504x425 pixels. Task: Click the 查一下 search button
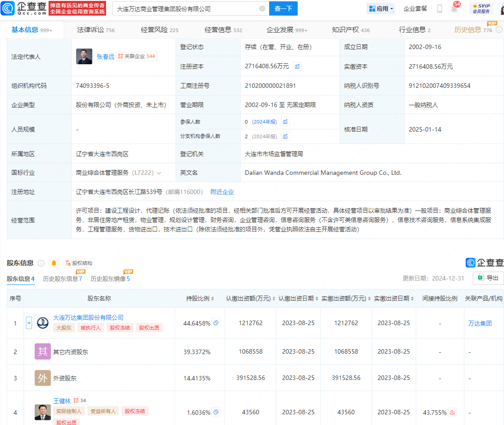[x=283, y=8]
